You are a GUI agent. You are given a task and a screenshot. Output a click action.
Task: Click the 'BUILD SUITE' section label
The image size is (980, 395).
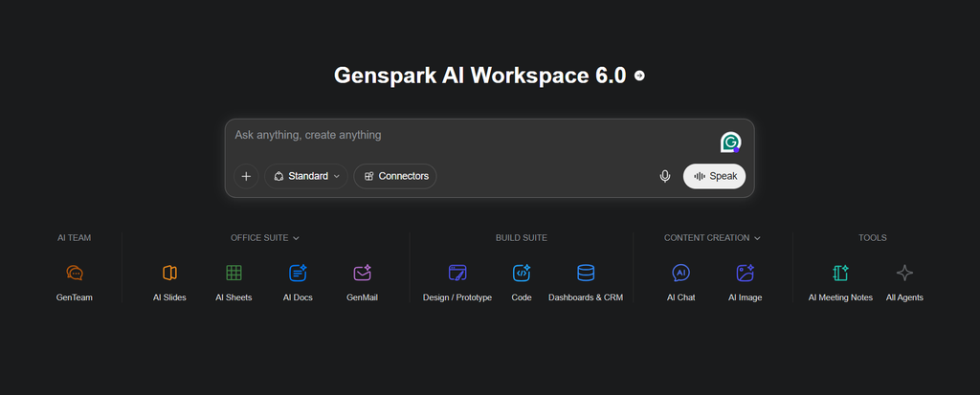522,238
